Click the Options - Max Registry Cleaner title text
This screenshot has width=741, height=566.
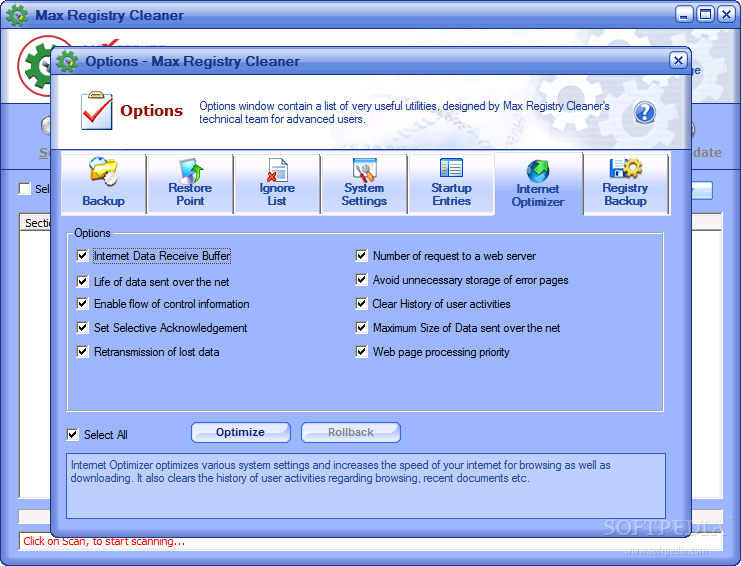point(192,61)
